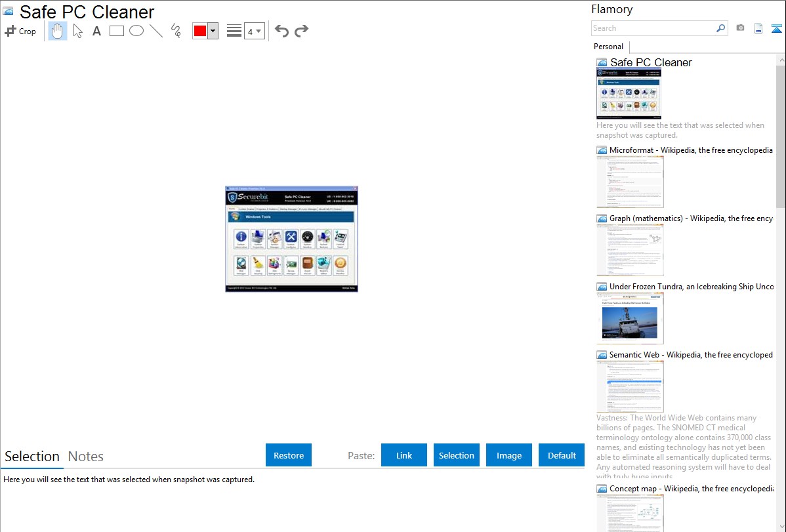Open the Semantic Web snapshot thumbnail
This screenshot has width=786, height=532.
tap(630, 386)
